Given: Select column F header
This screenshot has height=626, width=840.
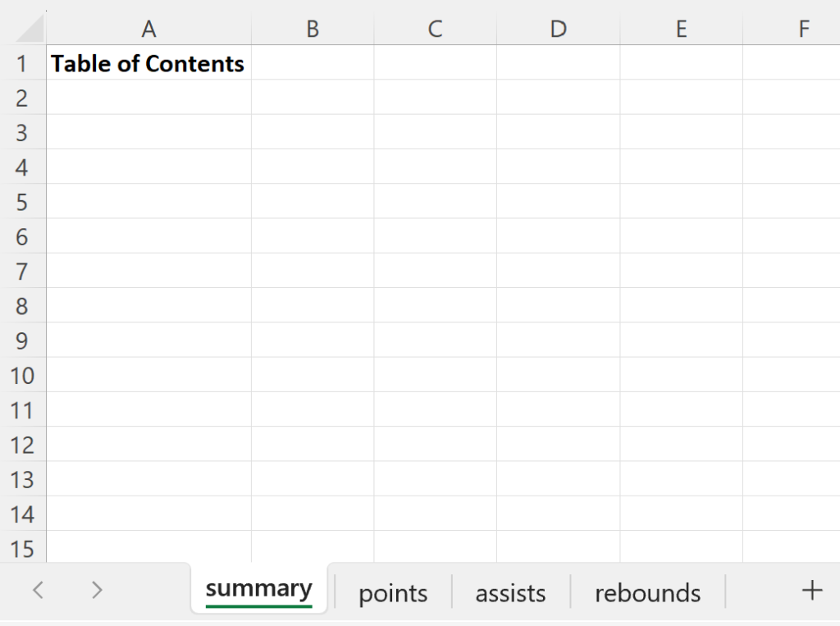Looking at the screenshot, I should point(792,29).
